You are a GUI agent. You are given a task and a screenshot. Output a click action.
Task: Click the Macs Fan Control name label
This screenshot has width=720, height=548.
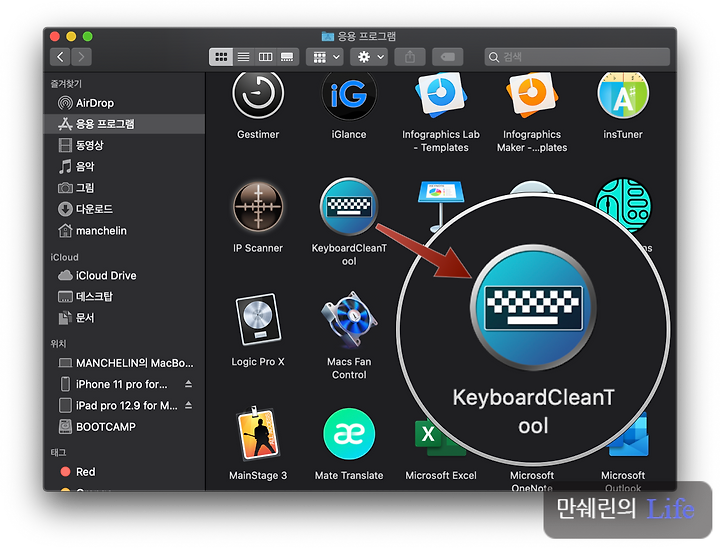(349, 368)
